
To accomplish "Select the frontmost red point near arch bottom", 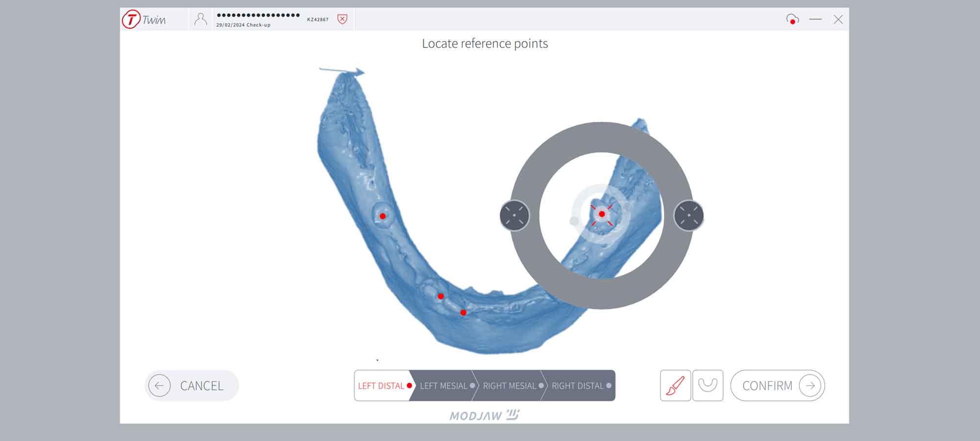I will point(464,312).
